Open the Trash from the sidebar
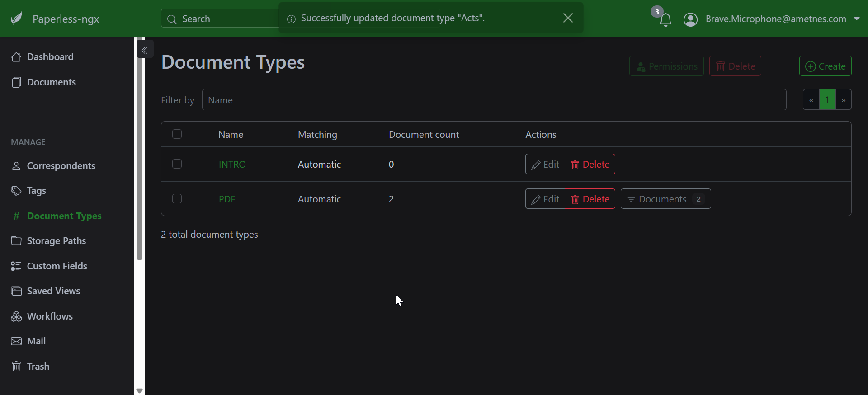Image resolution: width=868 pixels, height=395 pixels. pos(38,367)
